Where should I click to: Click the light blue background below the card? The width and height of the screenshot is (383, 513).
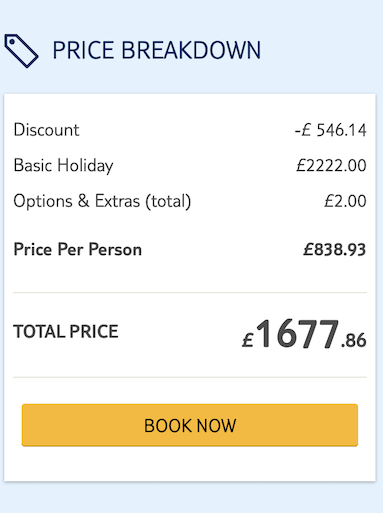[x=191, y=497]
